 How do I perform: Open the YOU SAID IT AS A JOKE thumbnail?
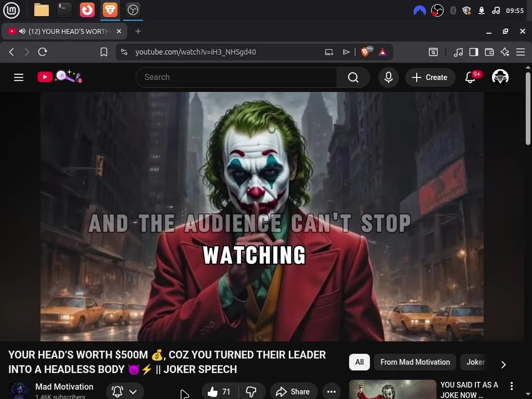[x=392, y=389]
